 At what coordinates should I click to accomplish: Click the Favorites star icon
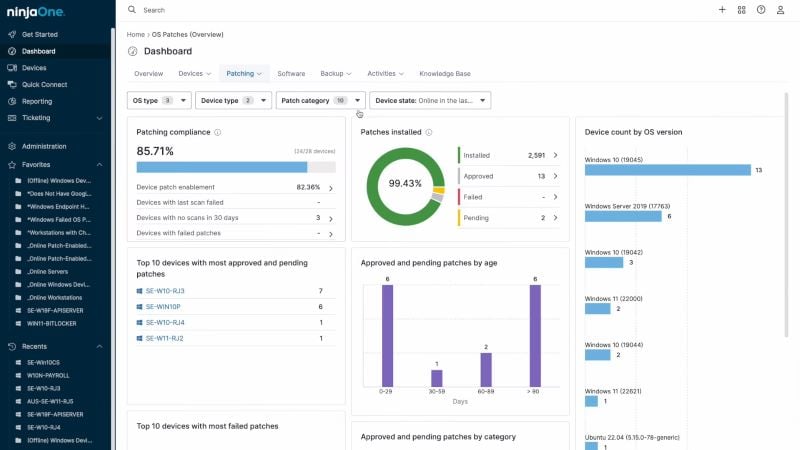click(12, 165)
